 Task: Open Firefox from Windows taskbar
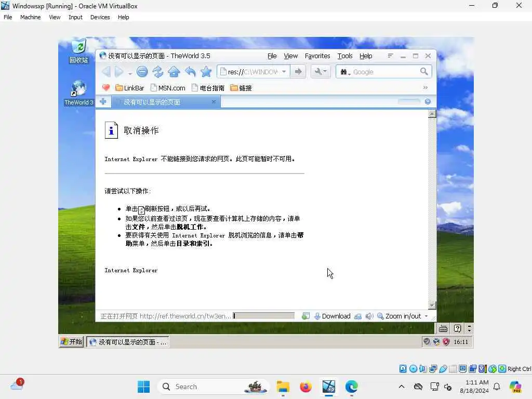(305, 387)
